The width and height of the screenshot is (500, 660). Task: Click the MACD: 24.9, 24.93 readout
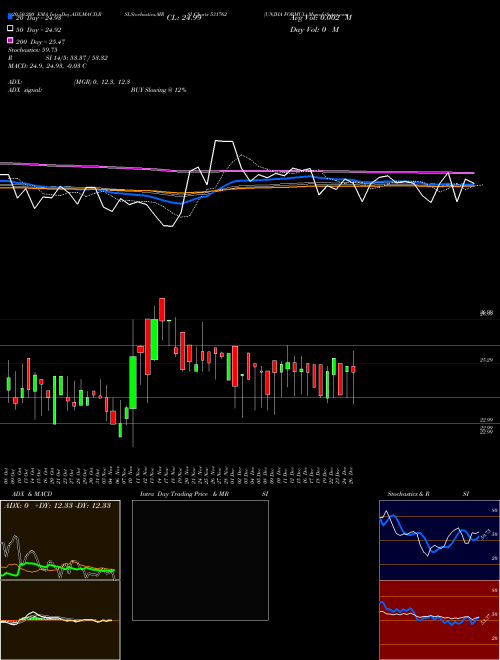pos(47,66)
